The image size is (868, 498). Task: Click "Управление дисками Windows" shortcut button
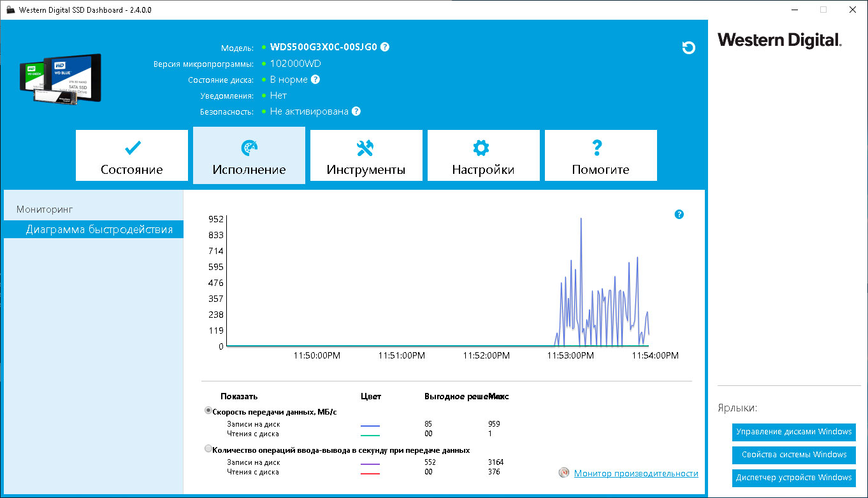click(794, 432)
